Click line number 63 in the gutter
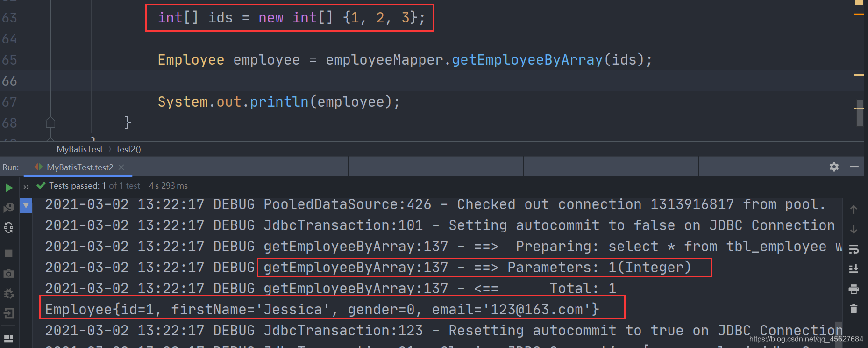This screenshot has width=868, height=348. (x=9, y=18)
